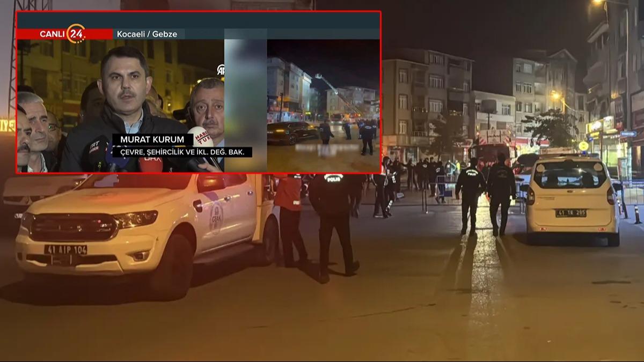Expand the Kocaeli / Gebze location banner
Viewport: 644px width, 362px height.
pyautogui.click(x=147, y=33)
